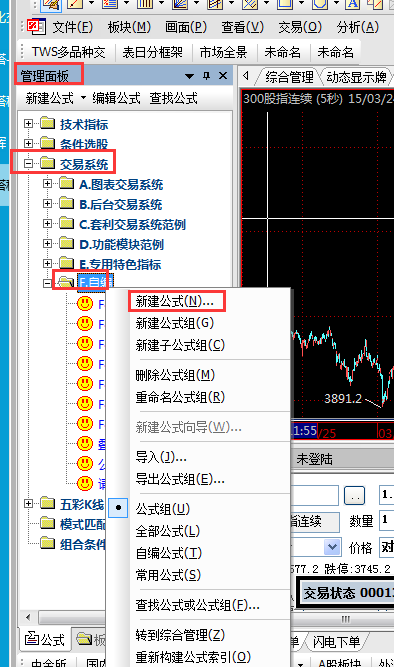Choose 导入(J)... from context menu

[x=161, y=457]
